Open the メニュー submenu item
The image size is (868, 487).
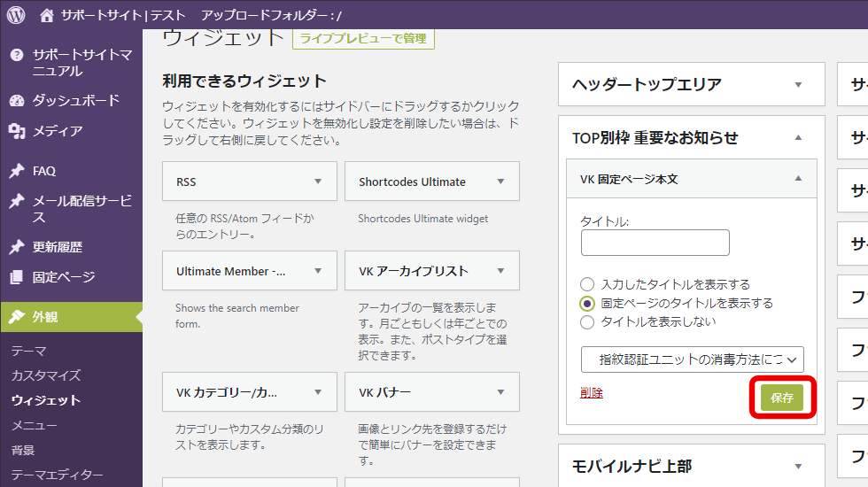tap(34, 425)
